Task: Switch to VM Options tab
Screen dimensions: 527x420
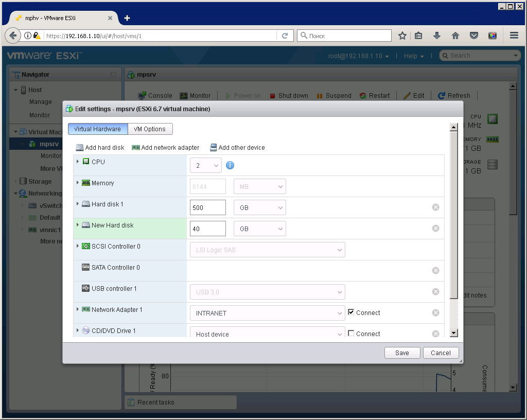Action: (150, 129)
